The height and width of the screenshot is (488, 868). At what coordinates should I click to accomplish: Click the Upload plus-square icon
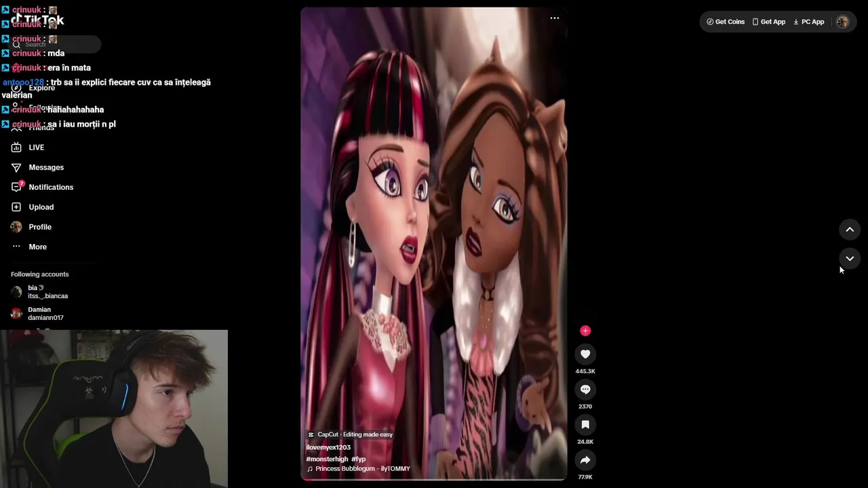click(16, 207)
